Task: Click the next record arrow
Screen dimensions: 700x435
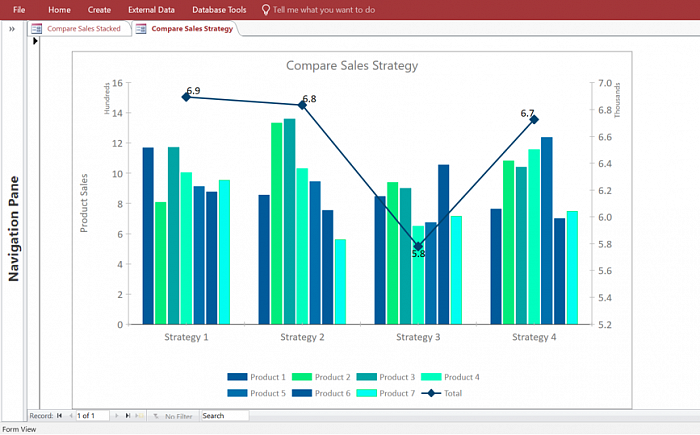Action: pyautogui.click(x=116, y=415)
